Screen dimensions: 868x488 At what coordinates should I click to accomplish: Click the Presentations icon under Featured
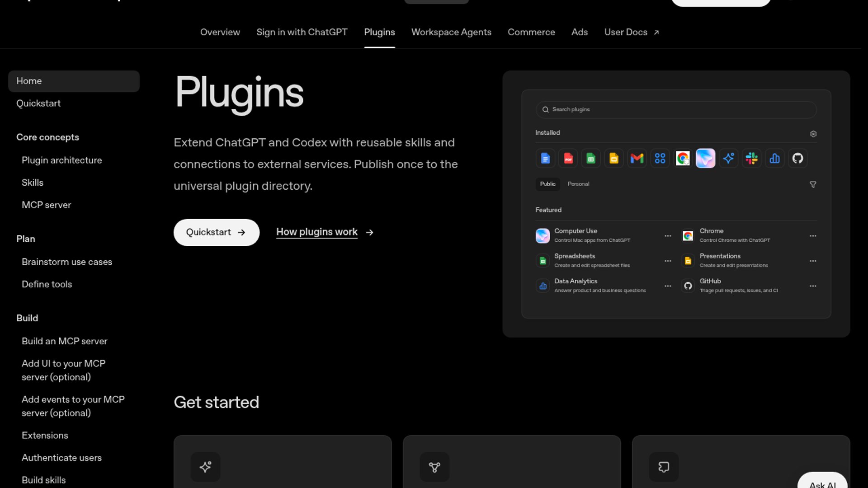[x=688, y=261]
